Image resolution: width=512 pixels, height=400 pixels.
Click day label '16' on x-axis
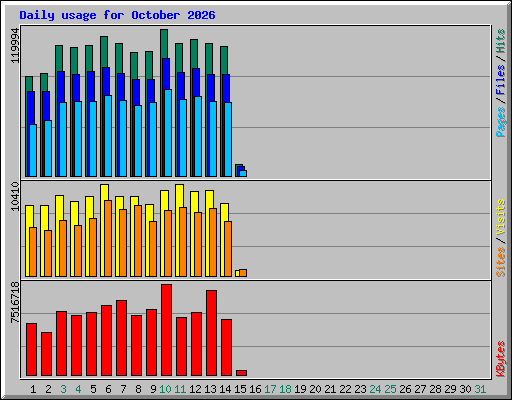click(x=255, y=389)
